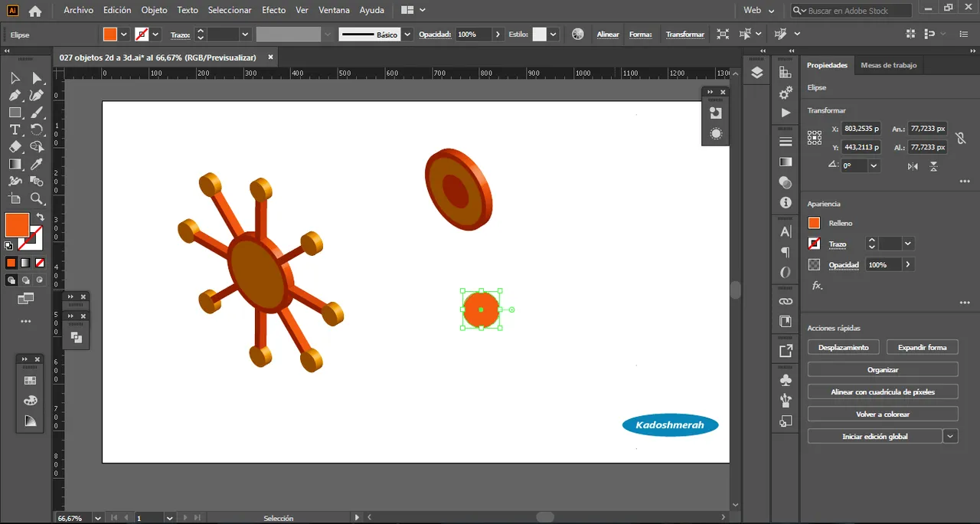Open the Efecto menu
980x524 pixels.
[x=273, y=11]
